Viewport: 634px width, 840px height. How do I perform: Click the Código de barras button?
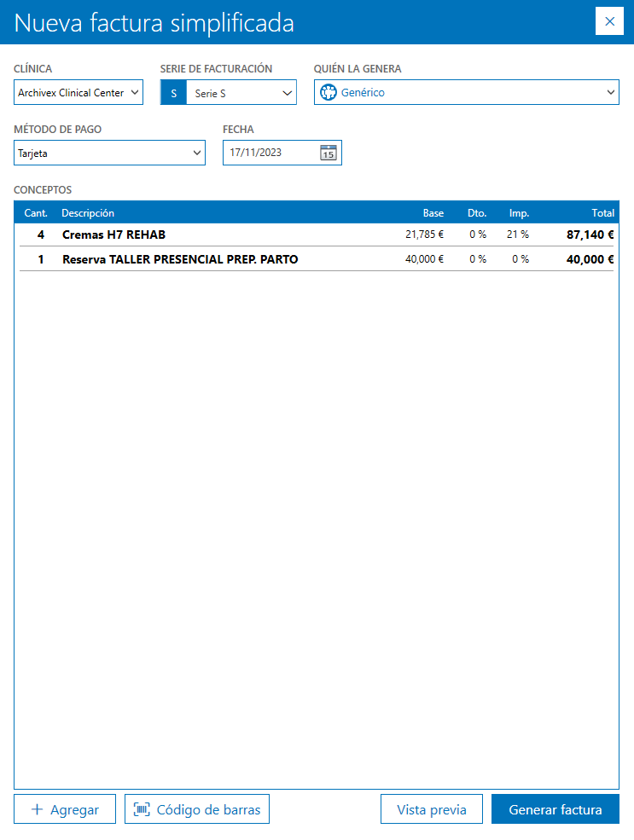click(197, 809)
